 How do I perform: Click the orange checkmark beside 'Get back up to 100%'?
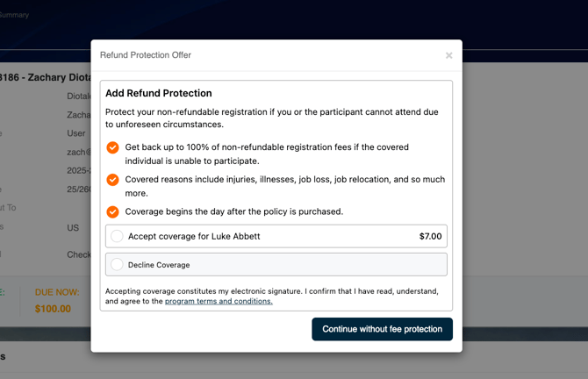pyautogui.click(x=112, y=147)
